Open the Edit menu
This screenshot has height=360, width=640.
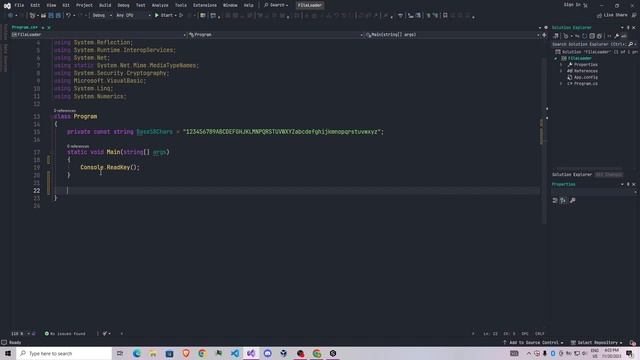[x=35, y=5]
